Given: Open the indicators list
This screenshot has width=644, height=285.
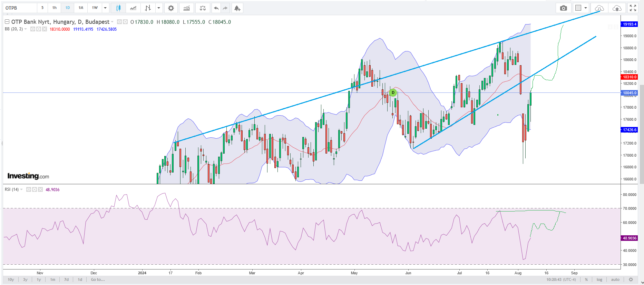Looking at the screenshot, I should coord(186,8).
